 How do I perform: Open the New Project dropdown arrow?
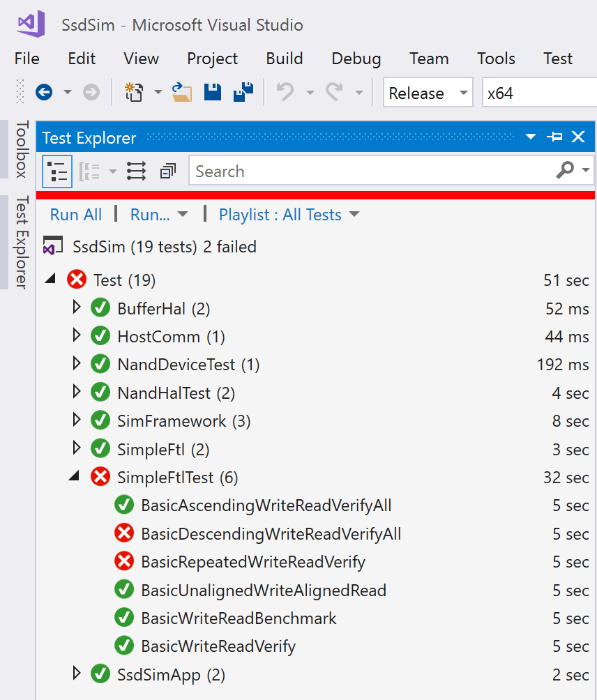click(158, 93)
